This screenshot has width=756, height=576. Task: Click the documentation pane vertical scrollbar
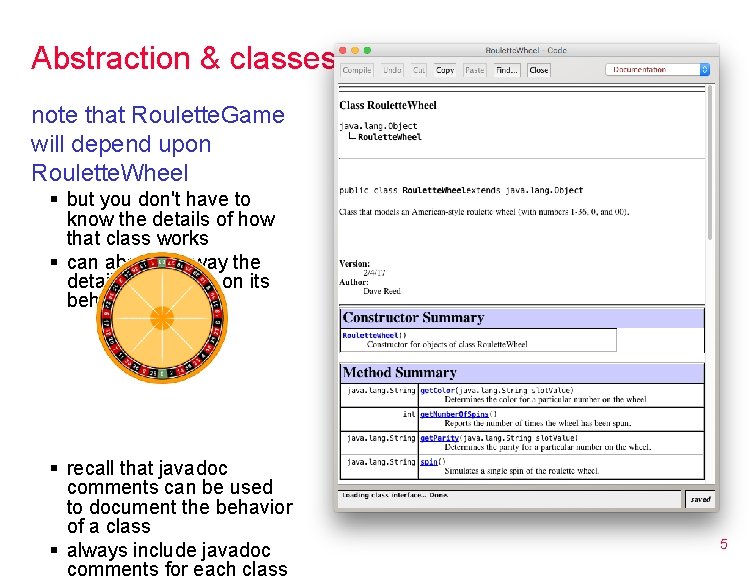[x=710, y=163]
